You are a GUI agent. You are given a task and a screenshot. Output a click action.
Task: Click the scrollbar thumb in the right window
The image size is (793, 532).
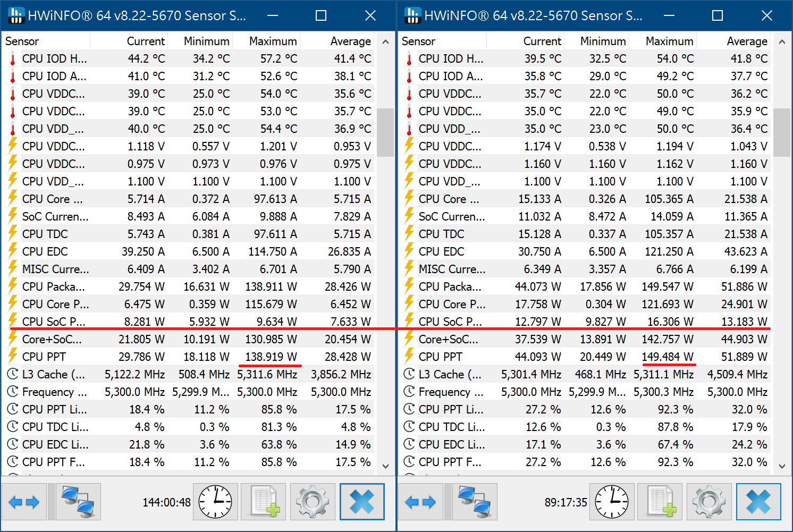781,133
